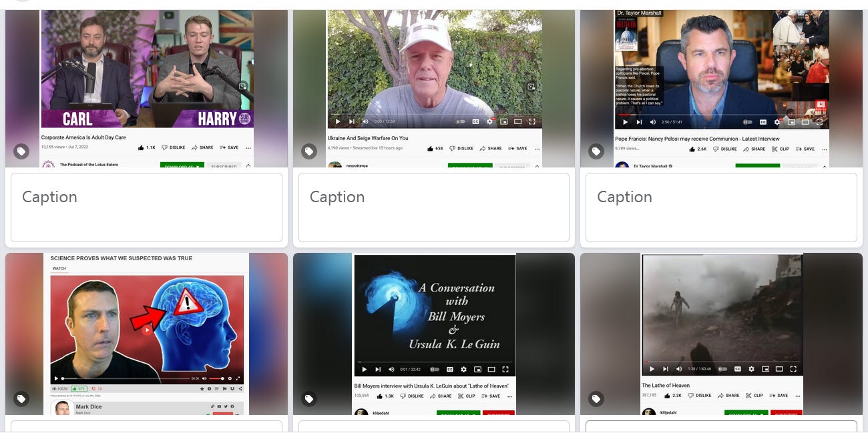Image resolution: width=868 pixels, height=439 pixels.
Task: Open settings gear in Lathe of Heaven player
Action: click(751, 368)
